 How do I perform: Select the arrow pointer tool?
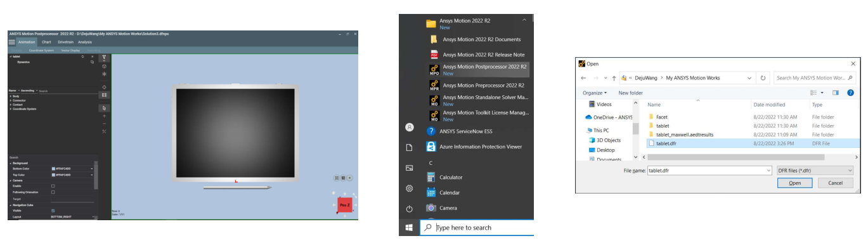tap(104, 109)
